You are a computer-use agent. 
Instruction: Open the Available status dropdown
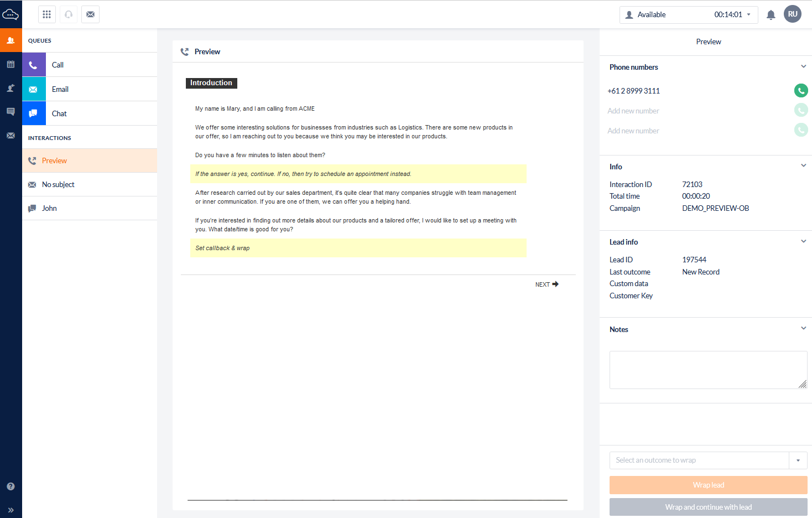coord(688,15)
